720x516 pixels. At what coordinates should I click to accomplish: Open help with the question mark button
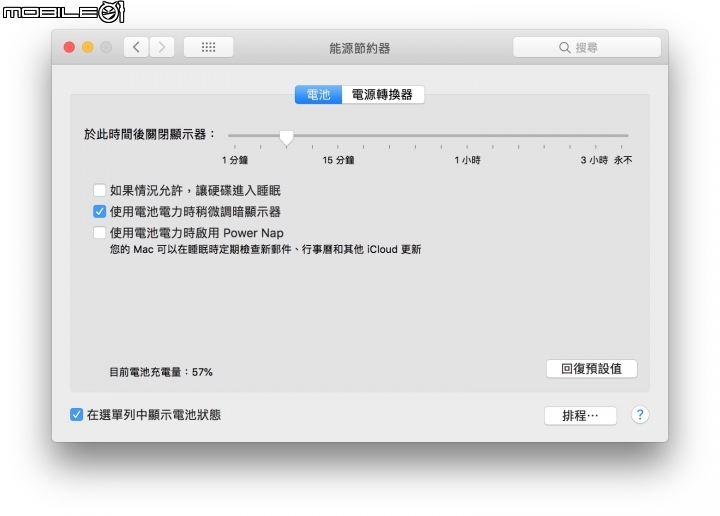click(640, 415)
